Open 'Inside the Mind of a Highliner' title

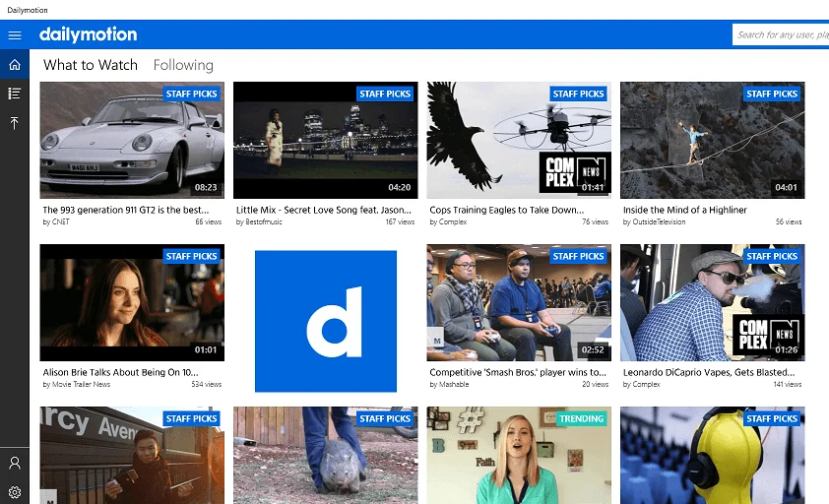point(685,210)
